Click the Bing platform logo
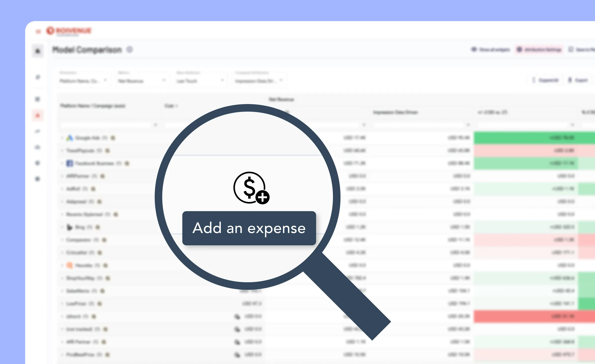Image resolution: width=595 pixels, height=364 pixels. point(69,227)
